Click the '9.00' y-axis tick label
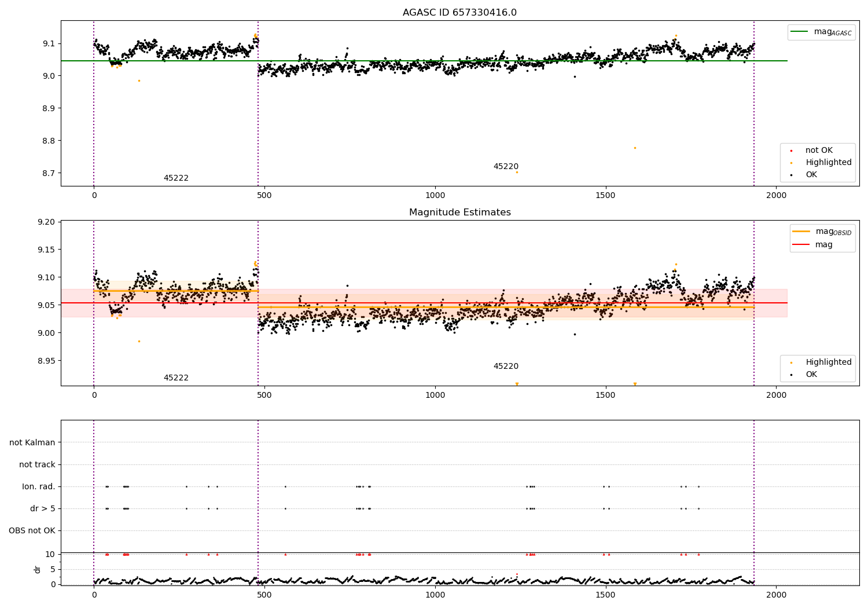The width and height of the screenshot is (868, 608). click(x=46, y=334)
